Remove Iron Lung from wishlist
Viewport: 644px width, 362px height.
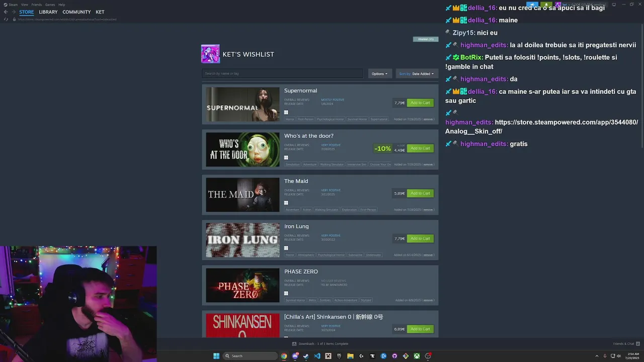pos(428,255)
